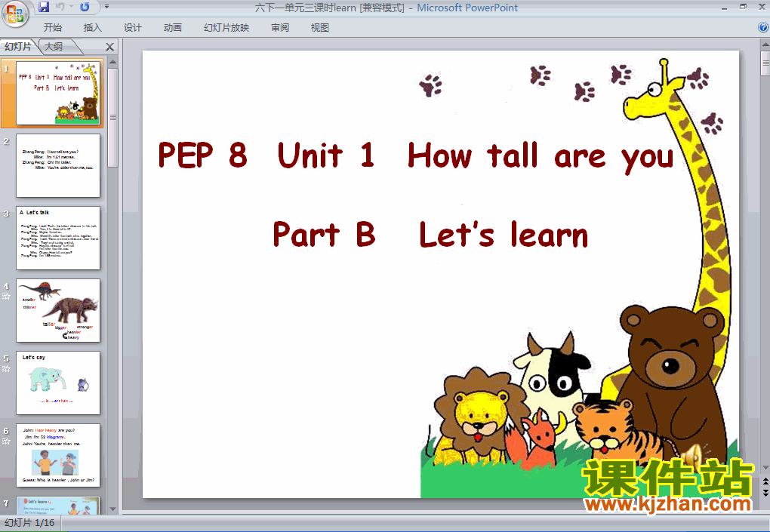
Task: Redo or repeat the last action
Action: point(85,7)
